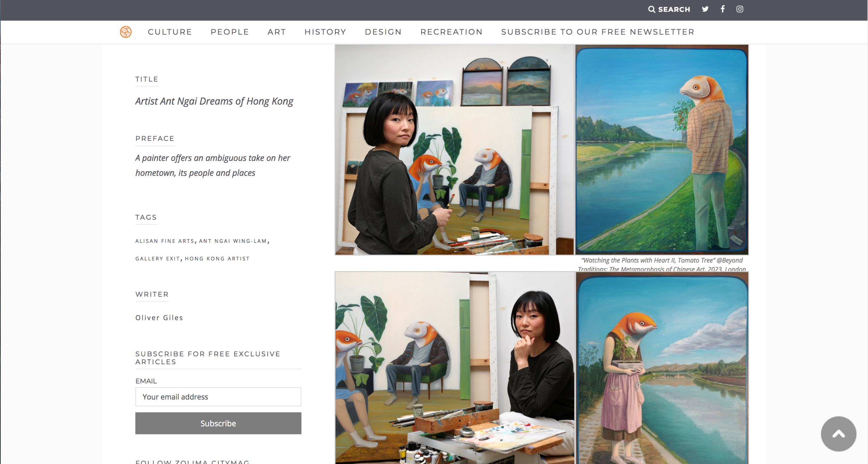Open the Gallery Exit tag
Screen dimensions: 868x464
[158, 259]
